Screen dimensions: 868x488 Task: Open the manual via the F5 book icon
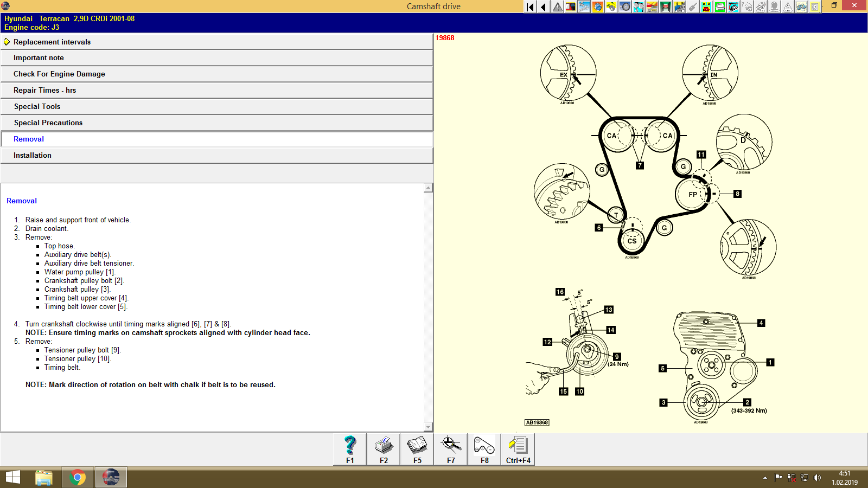[417, 447]
